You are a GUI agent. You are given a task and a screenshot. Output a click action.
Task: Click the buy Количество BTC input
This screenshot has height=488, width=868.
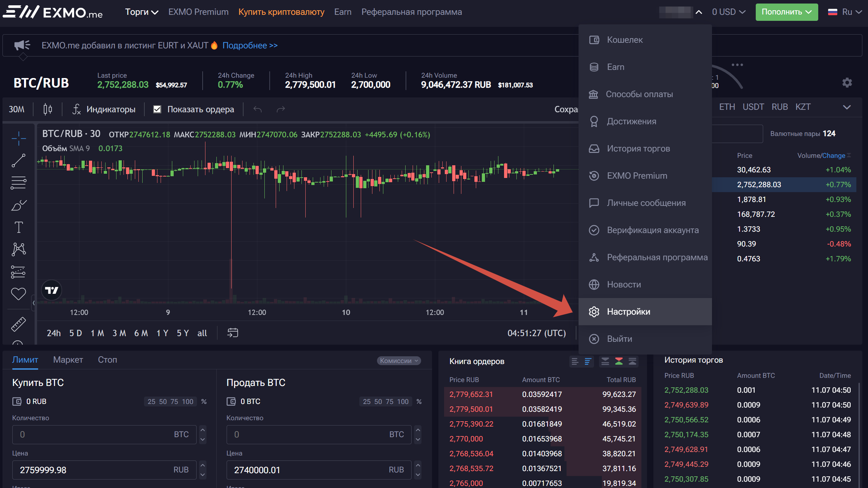click(104, 434)
